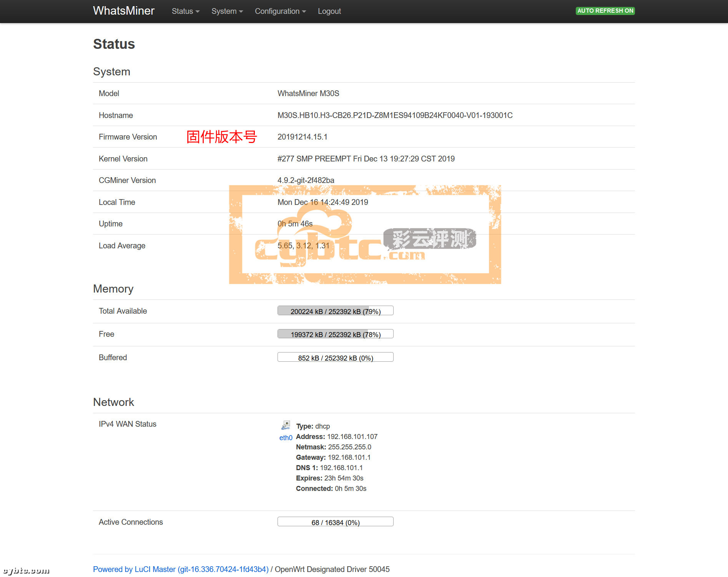Image resolution: width=728 pixels, height=577 pixels.
Task: Click the CGMiner Version row label
Action: point(127,180)
